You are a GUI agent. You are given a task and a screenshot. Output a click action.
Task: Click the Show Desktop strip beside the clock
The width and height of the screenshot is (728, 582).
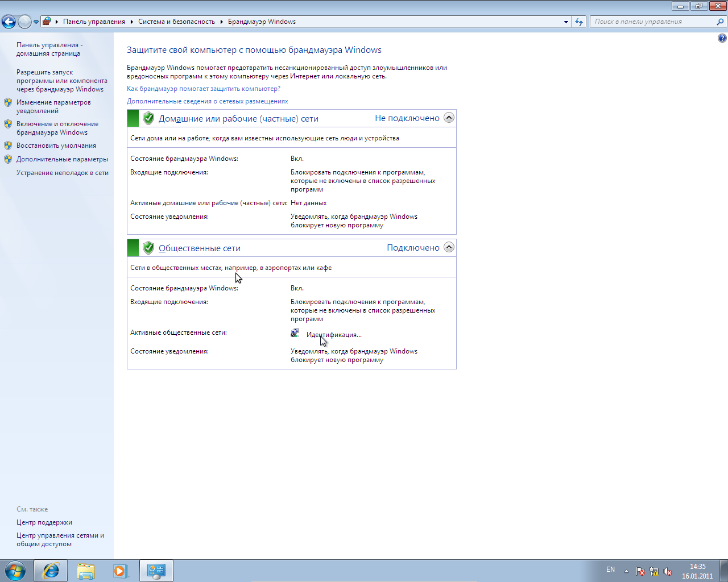(723, 571)
